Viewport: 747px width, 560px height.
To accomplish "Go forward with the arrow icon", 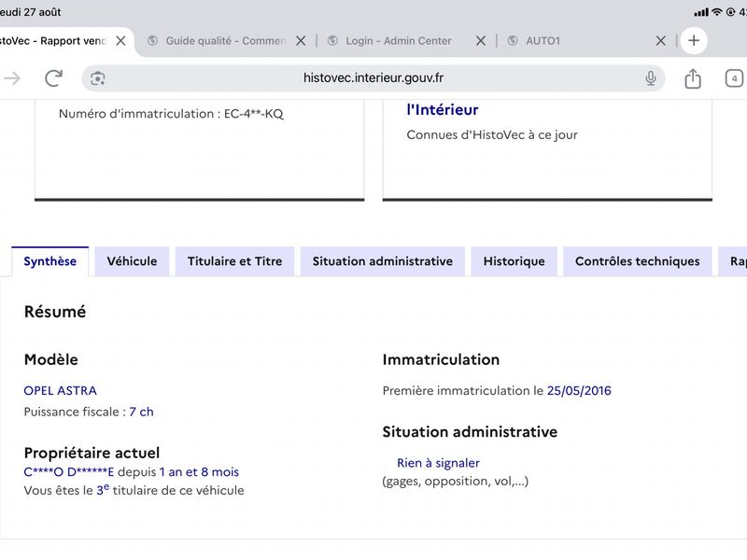I will (x=12, y=78).
